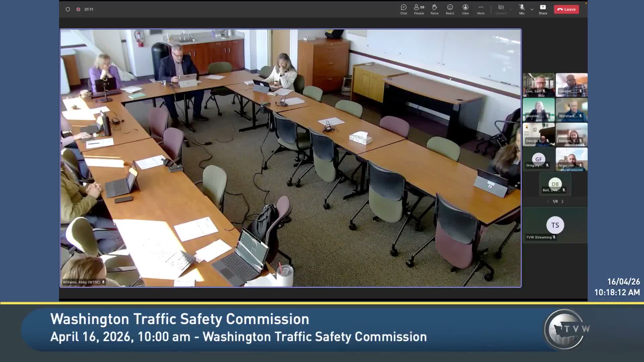Click the Bell, Deb participant tile

tap(555, 184)
